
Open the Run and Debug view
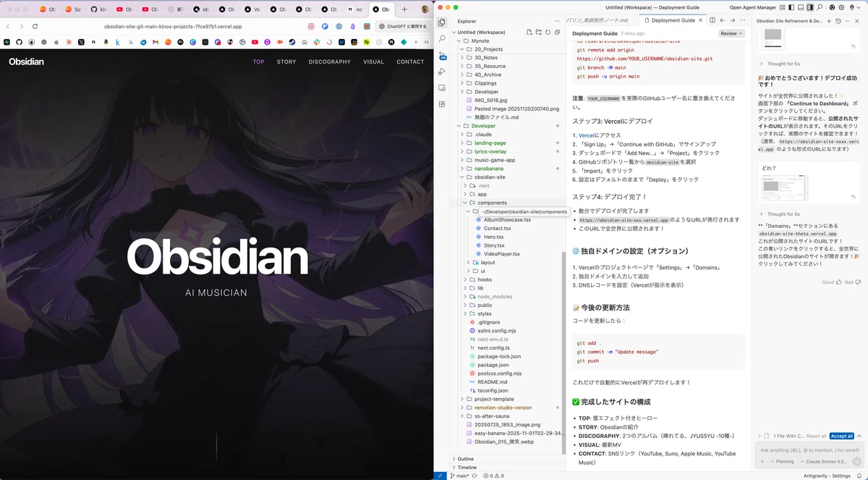[x=442, y=72]
